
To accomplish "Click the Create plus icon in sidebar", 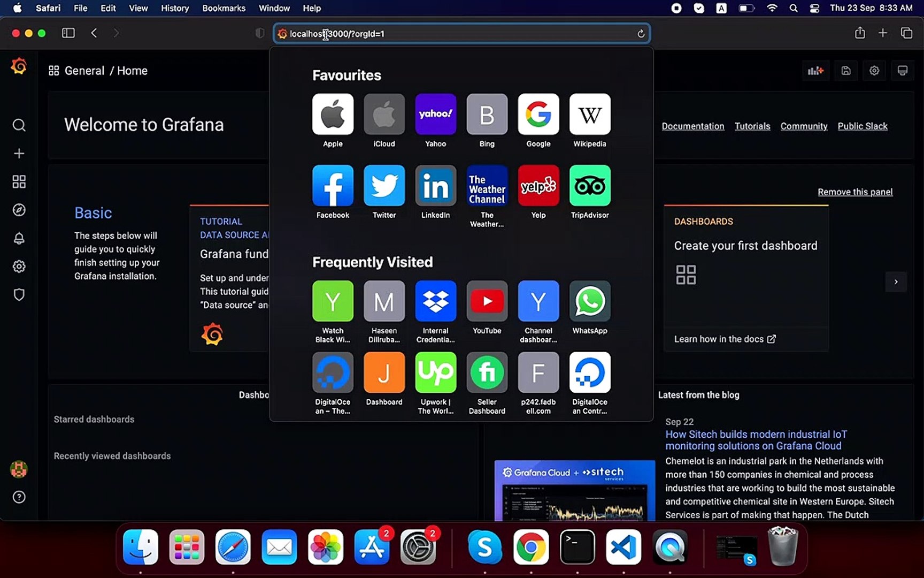I will [19, 154].
